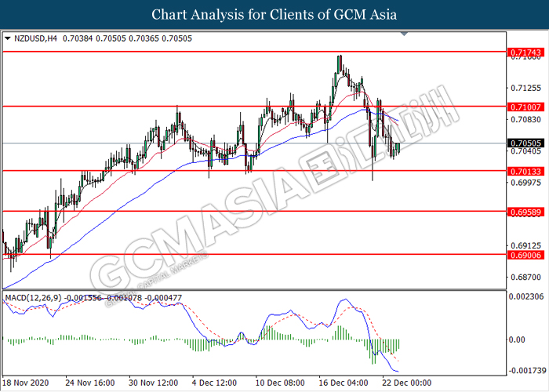Viewport: 549px width, 392px height.
Task: Click the 18 Nov 2020 date label
Action: (26, 383)
